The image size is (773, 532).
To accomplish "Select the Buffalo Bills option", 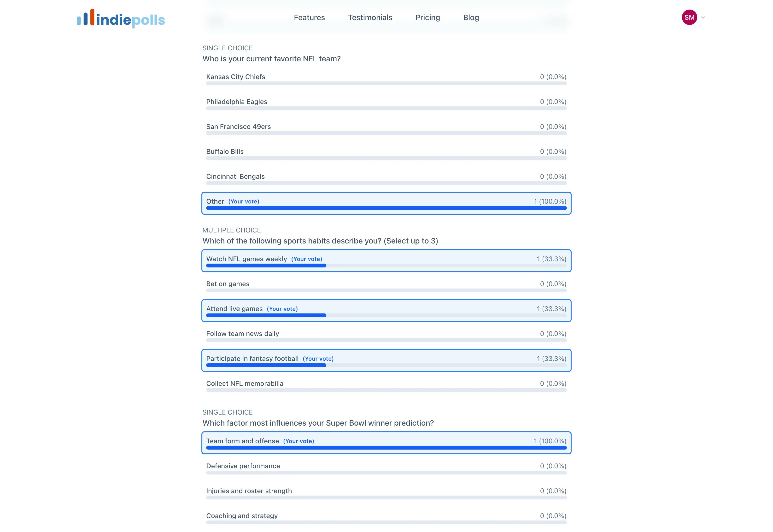I will [386, 154].
